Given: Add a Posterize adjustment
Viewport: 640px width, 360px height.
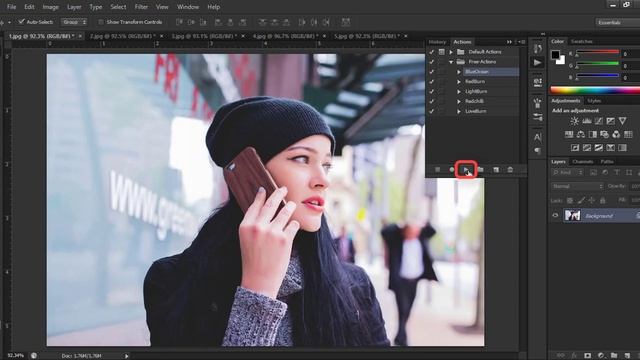Looking at the screenshot, I should point(587,147).
